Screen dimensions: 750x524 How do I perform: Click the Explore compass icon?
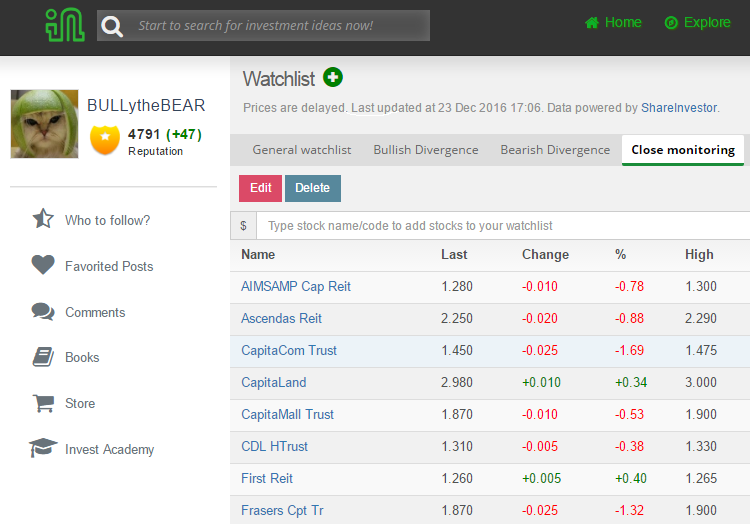coord(671,22)
